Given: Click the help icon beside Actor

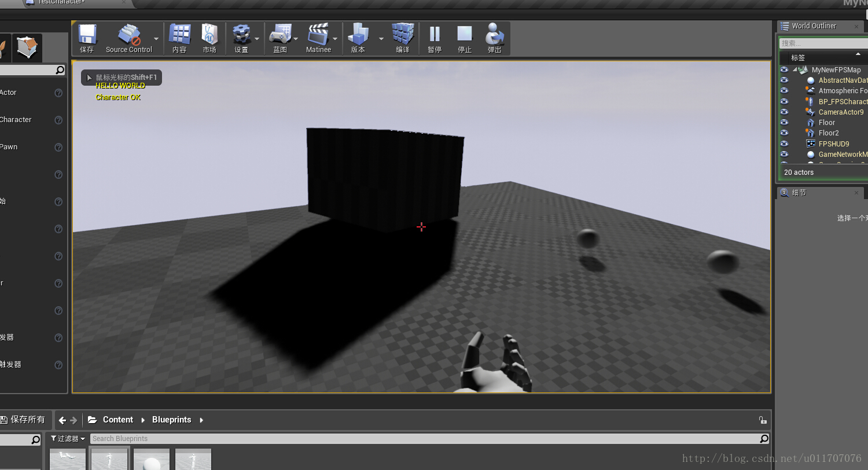Looking at the screenshot, I should [x=58, y=93].
